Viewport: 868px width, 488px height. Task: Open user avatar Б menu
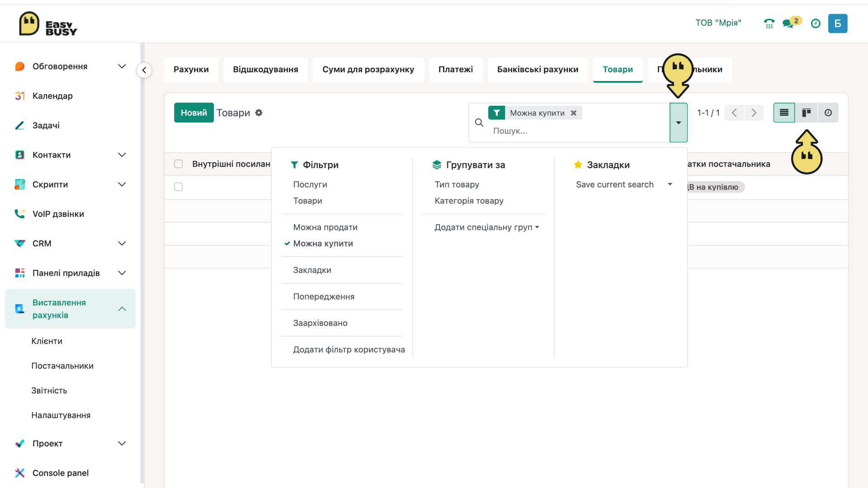pos(838,23)
